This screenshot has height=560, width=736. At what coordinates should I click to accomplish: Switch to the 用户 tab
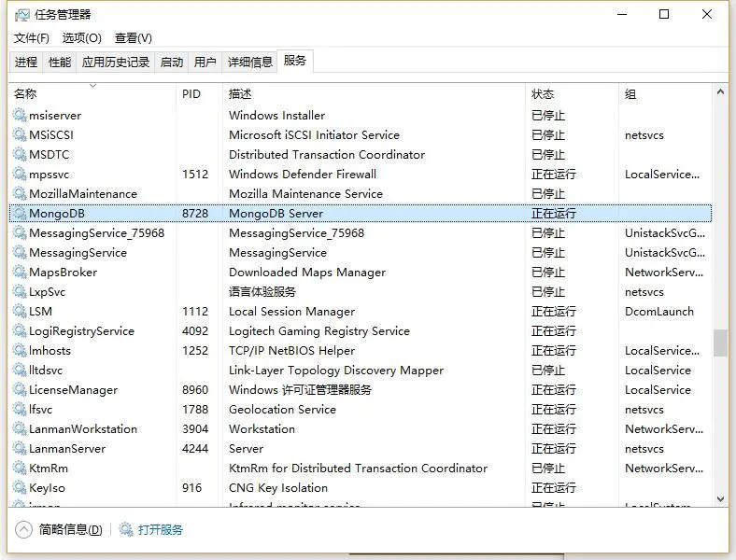205,62
